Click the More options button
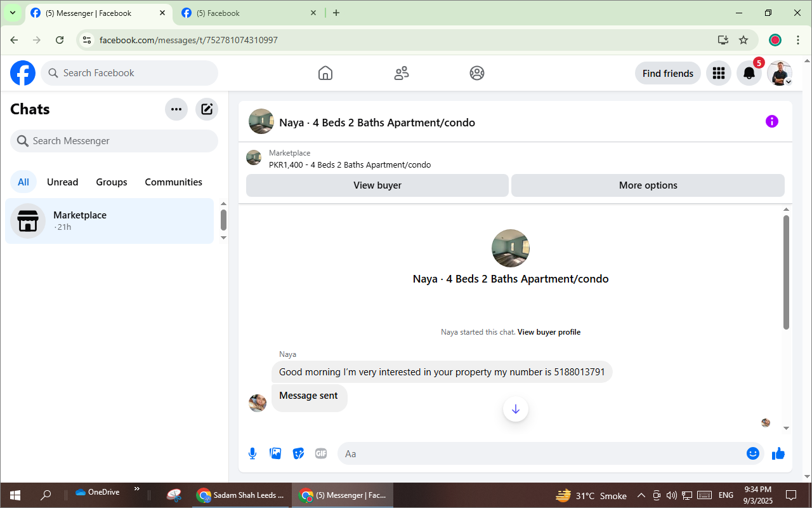This screenshot has width=812, height=508. pos(648,185)
